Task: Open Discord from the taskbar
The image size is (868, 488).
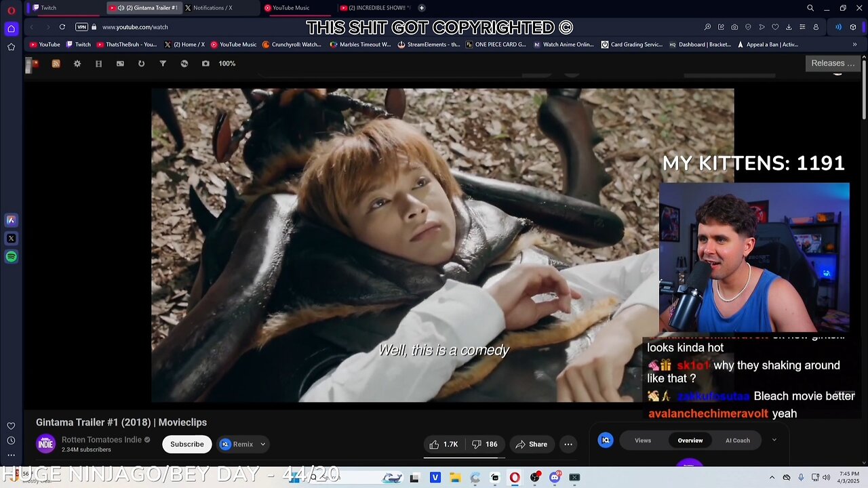Action: pyautogui.click(x=555, y=477)
